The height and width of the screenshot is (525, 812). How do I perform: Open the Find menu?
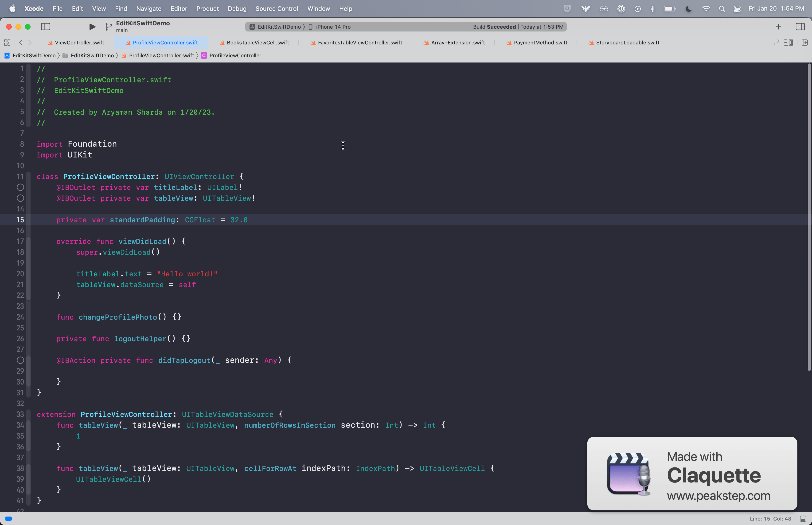[121, 8]
